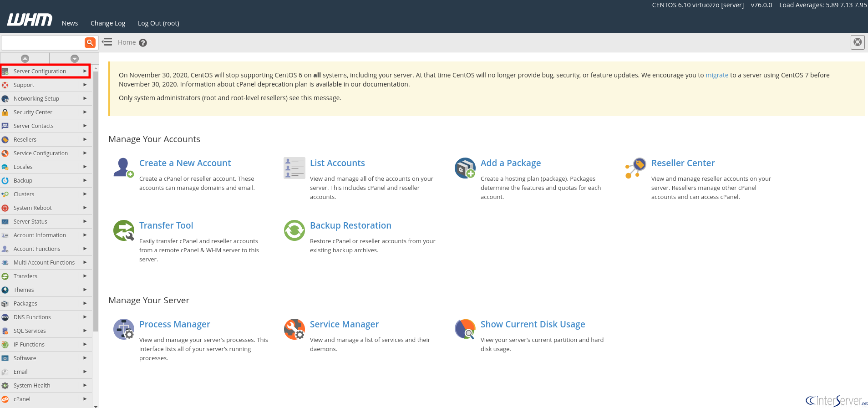Viewport: 868px width, 408px height.
Task: Click the Create a New Account icon
Action: [123, 168]
